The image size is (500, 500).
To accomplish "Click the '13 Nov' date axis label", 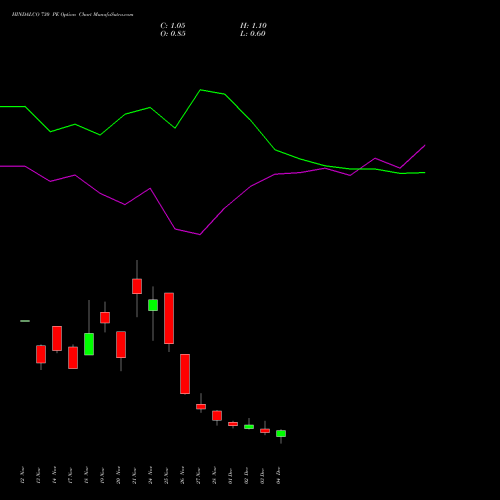I will coord(38,475).
